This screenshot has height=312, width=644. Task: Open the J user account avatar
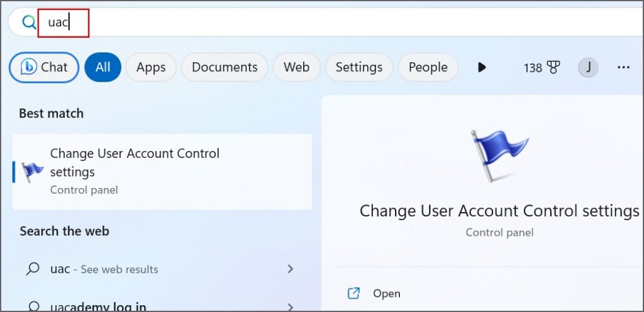(588, 67)
